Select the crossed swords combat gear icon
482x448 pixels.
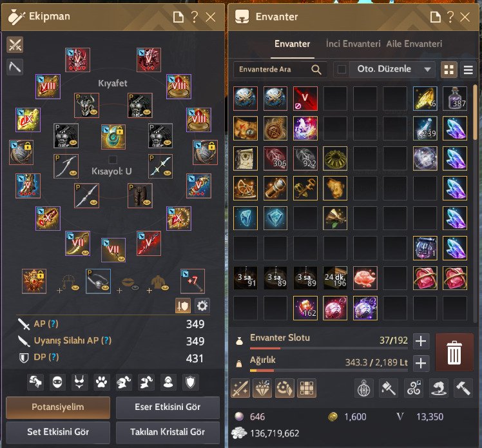coord(15,45)
